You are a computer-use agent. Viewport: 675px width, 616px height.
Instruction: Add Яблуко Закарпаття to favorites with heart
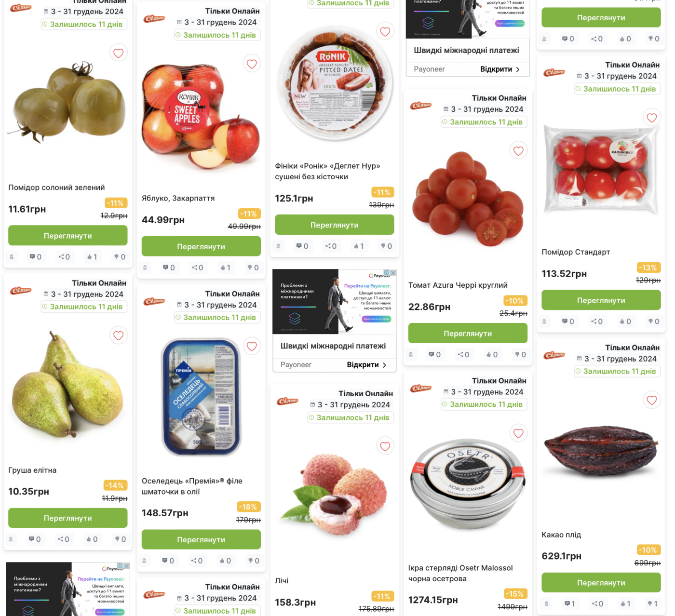point(252,64)
